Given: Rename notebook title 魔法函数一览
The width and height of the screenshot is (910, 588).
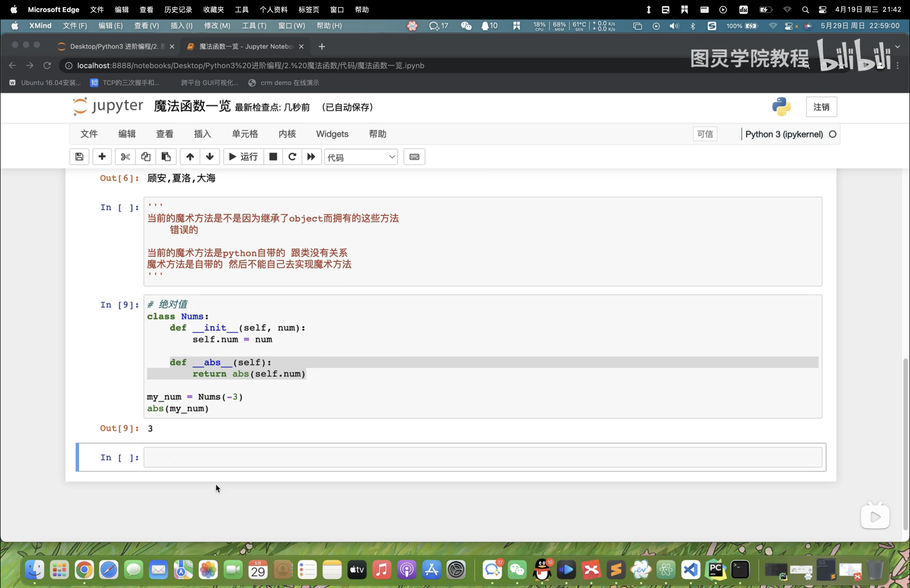Looking at the screenshot, I should 192,106.
